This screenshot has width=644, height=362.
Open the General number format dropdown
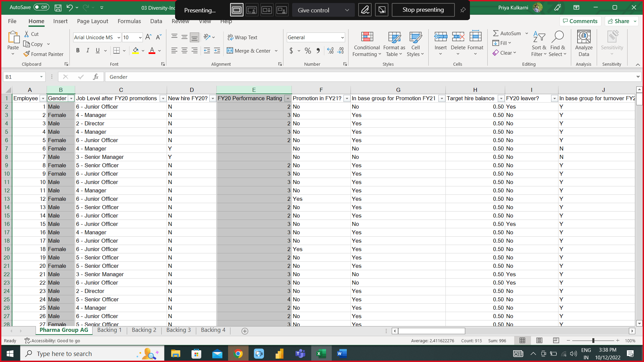(342, 38)
